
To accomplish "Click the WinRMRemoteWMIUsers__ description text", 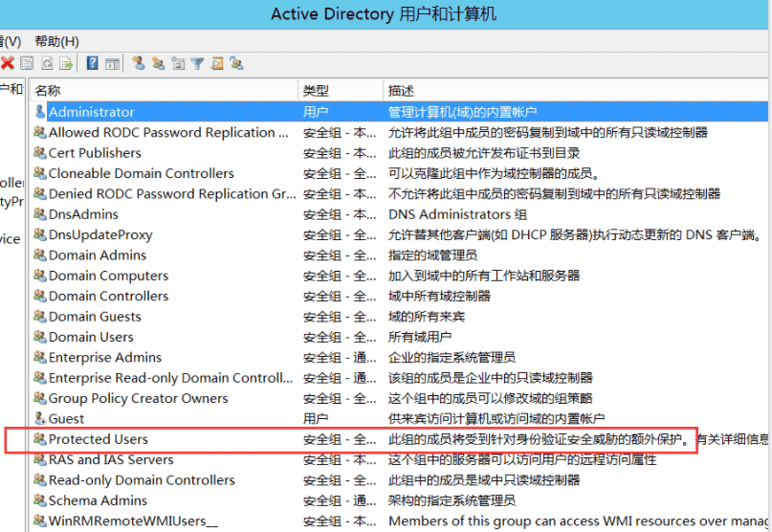I will [578, 521].
